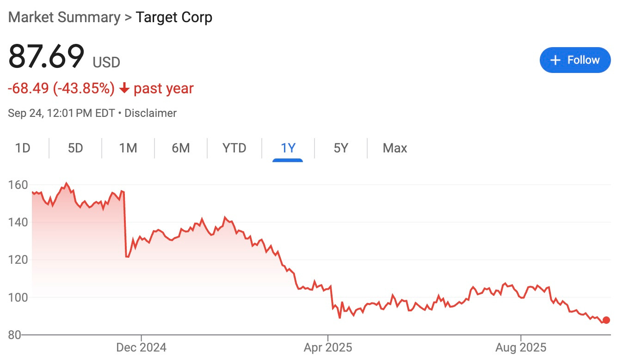Click the Target Corp breadcrumb label
Image resolution: width=629 pixels, height=364 pixels.
click(174, 17)
